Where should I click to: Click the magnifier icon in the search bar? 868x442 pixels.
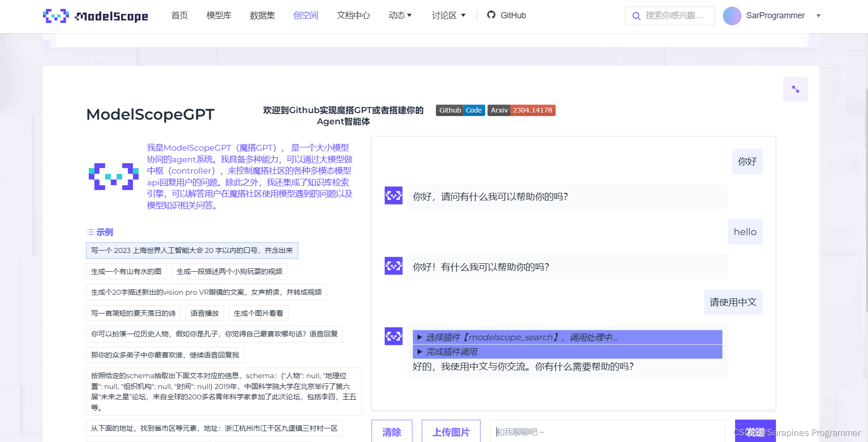click(x=636, y=16)
